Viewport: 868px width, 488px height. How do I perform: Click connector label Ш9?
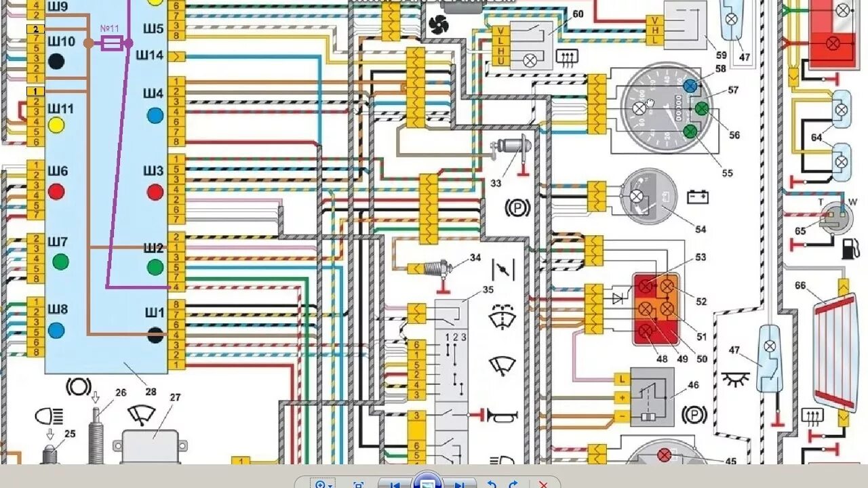(x=58, y=7)
